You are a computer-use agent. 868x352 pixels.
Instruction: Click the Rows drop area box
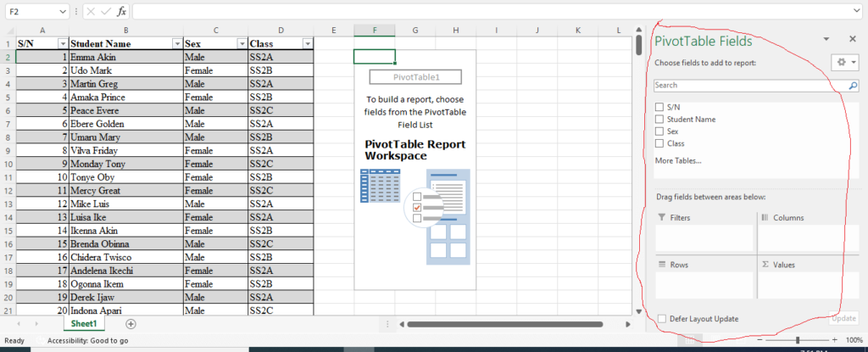tap(704, 286)
